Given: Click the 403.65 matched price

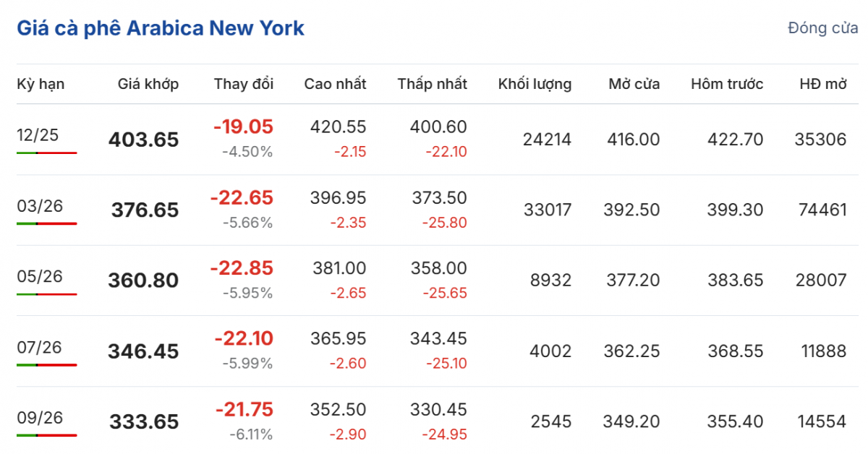Looking at the screenshot, I should pyautogui.click(x=143, y=140).
